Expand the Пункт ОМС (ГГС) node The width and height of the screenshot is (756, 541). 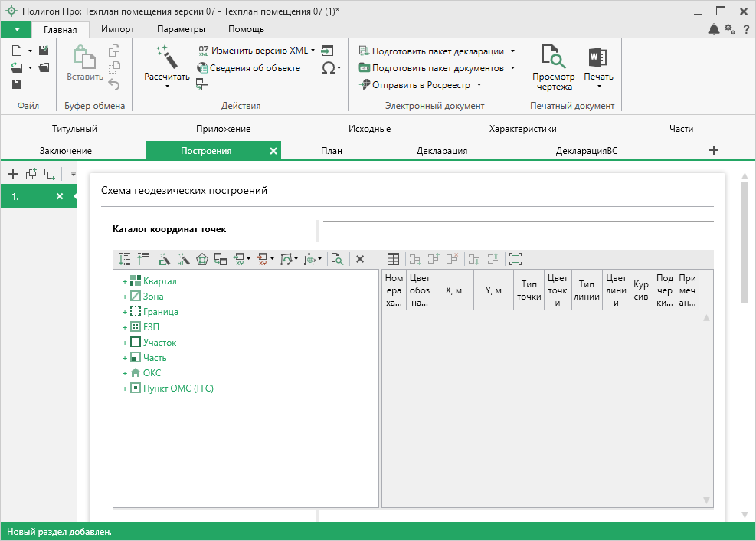pos(124,389)
